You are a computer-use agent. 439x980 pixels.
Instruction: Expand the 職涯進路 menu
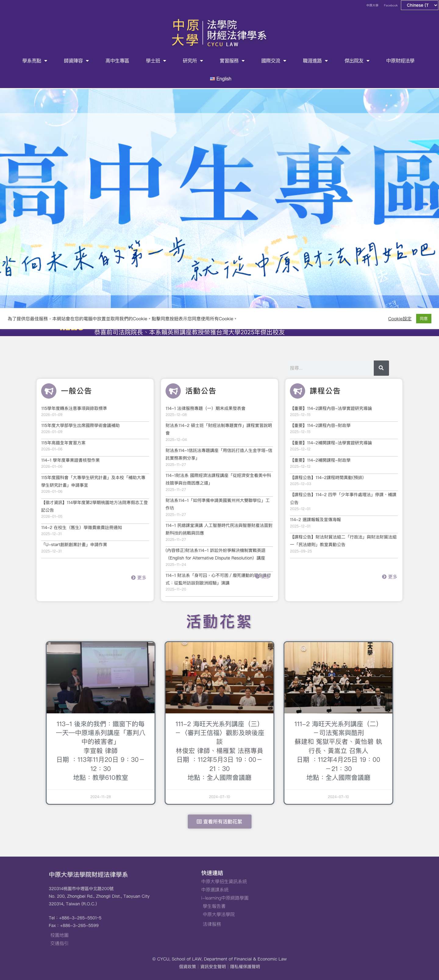[315, 61]
